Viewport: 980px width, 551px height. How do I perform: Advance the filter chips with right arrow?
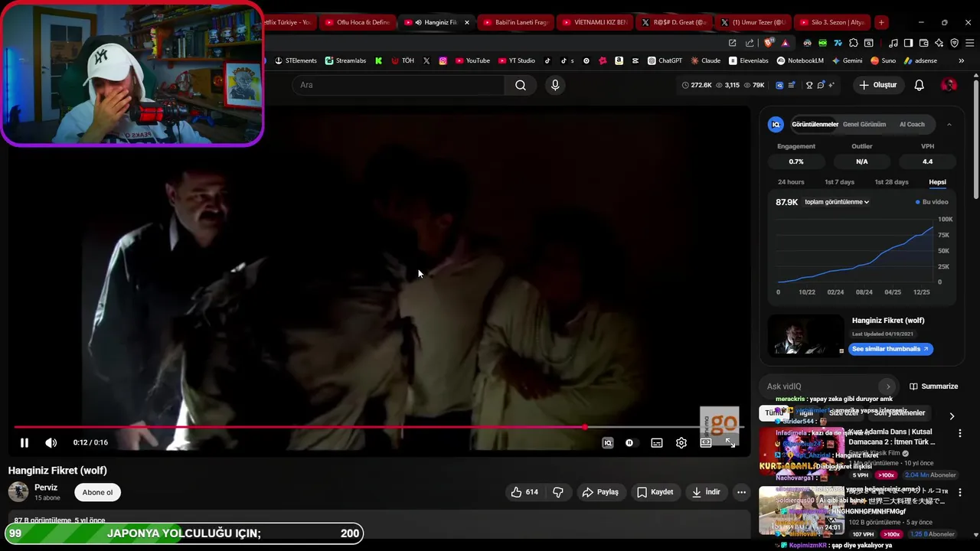point(952,416)
